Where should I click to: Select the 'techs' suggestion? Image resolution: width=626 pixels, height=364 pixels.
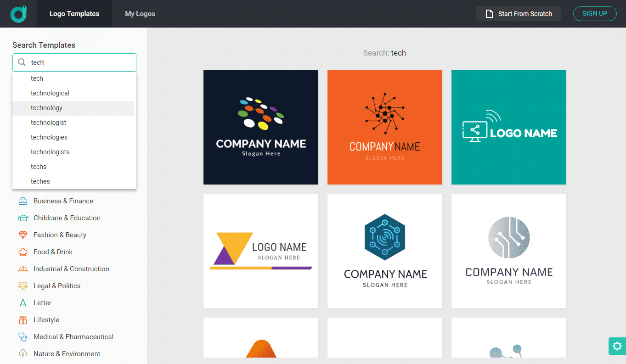pos(73,167)
